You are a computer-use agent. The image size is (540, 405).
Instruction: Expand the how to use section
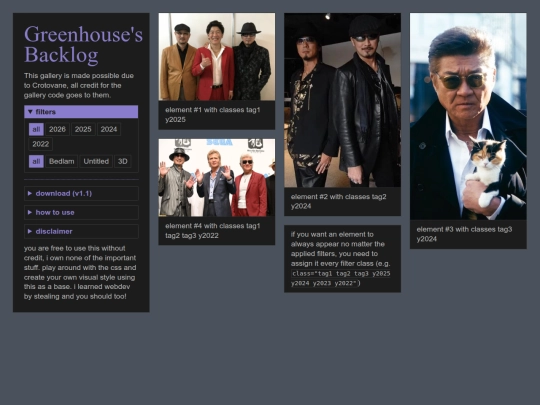point(81,212)
